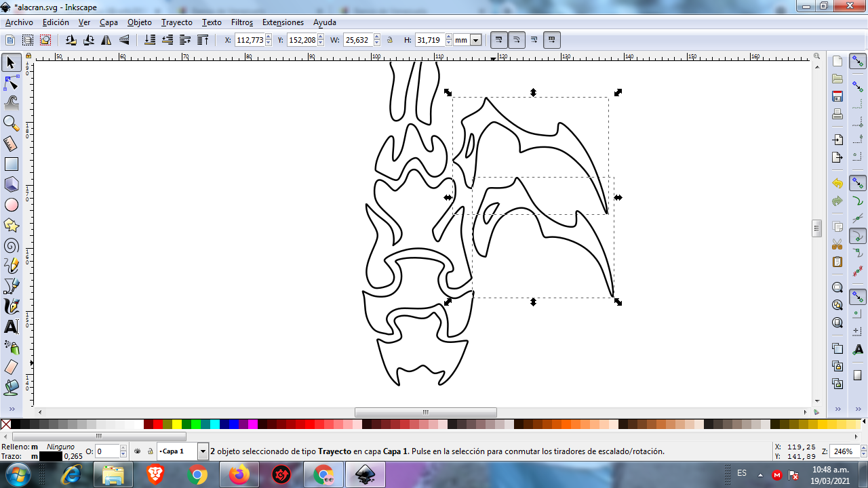Click the no-paint X swatch

click(x=6, y=424)
